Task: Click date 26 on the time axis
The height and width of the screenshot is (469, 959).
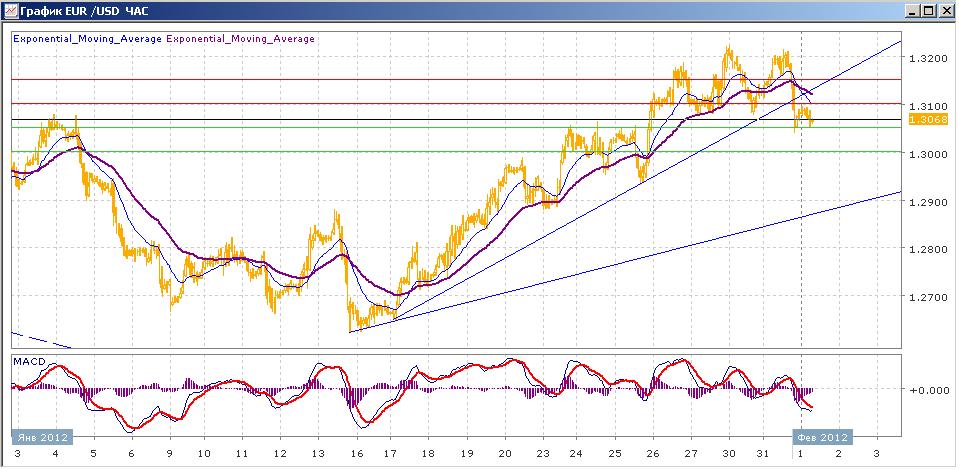Action: coord(653,454)
